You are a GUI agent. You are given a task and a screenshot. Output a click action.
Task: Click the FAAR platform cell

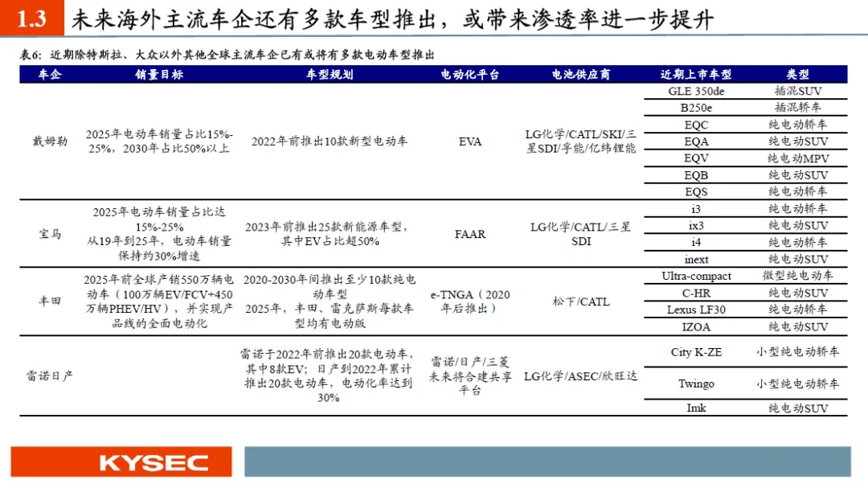point(470,234)
